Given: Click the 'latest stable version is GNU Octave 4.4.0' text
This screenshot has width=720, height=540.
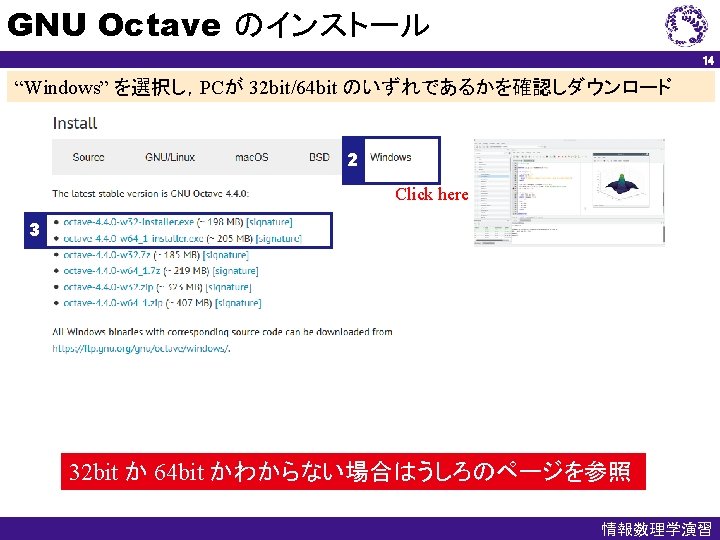Looking at the screenshot, I should point(150,193).
